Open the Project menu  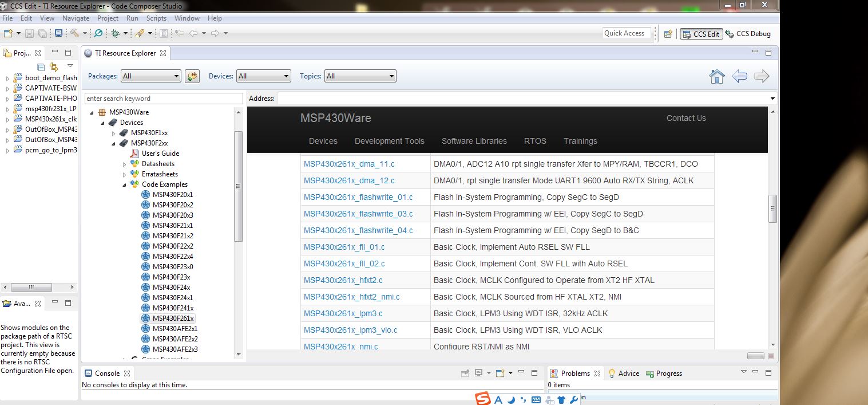[x=108, y=18]
